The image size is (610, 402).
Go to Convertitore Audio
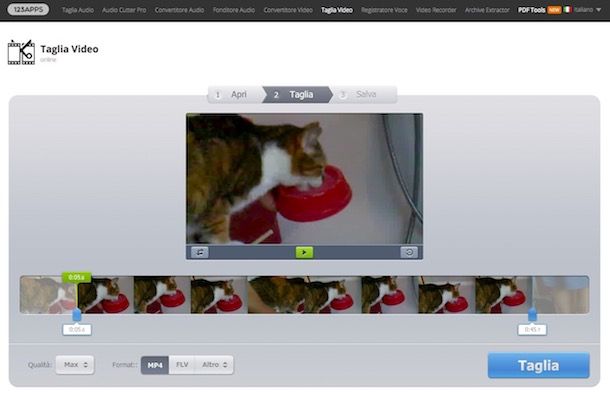point(179,10)
